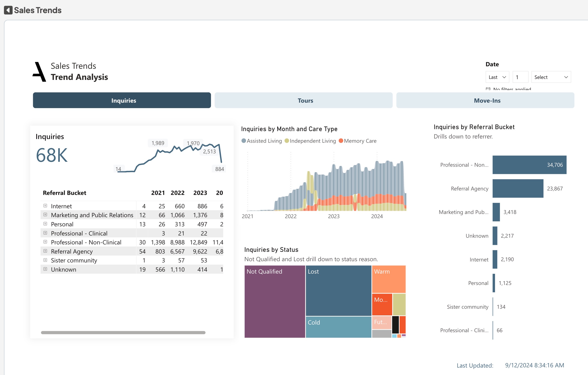Expand the Referral Agency row
Viewport: 588px width, 375px height.
45,251
